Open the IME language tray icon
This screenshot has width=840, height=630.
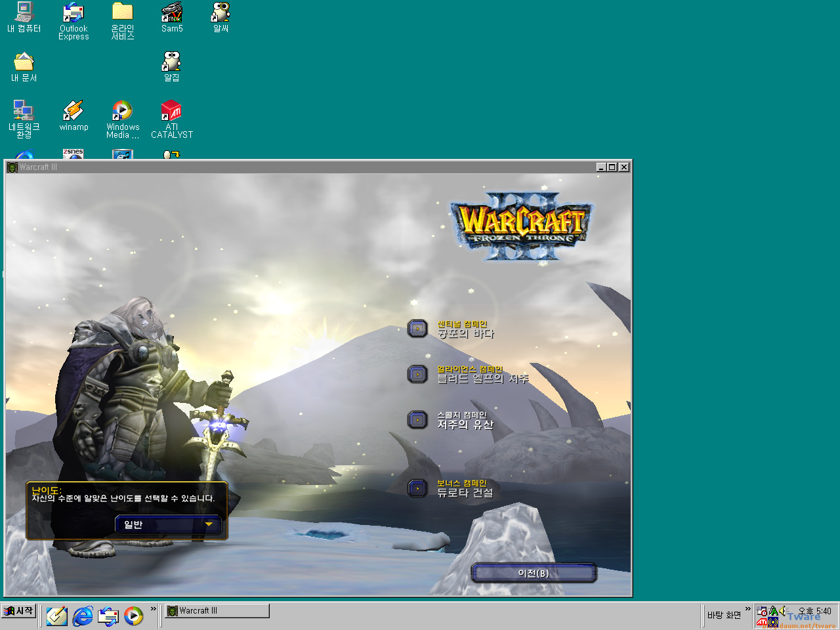[773, 611]
